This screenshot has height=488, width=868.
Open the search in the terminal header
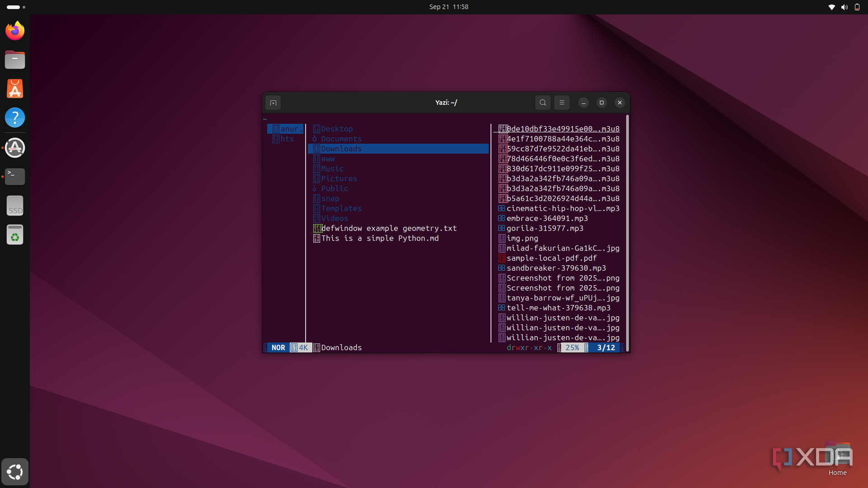[x=543, y=103]
